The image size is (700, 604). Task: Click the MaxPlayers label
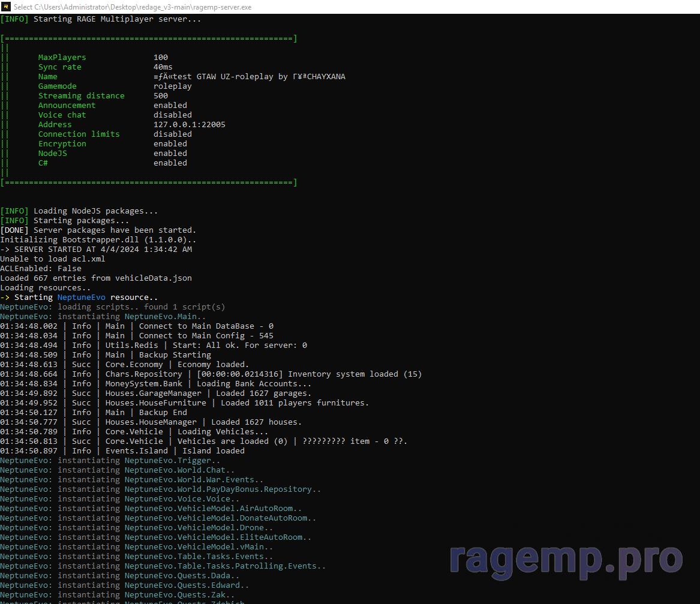pos(62,58)
